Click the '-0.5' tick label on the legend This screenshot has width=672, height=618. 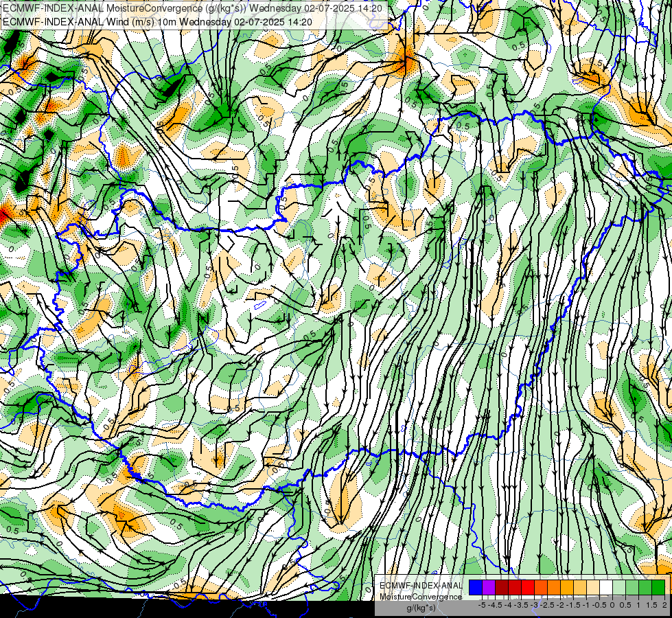coord(599,605)
